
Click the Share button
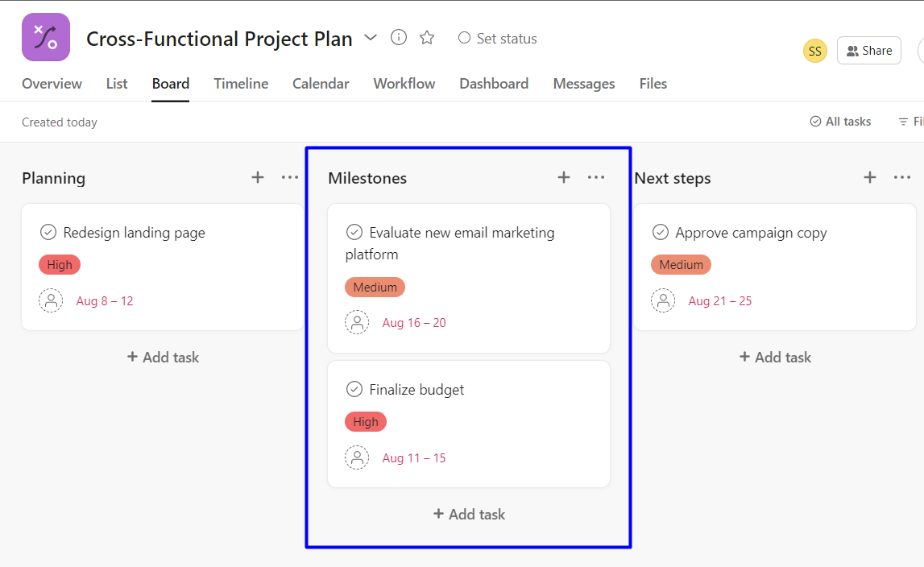(868, 51)
